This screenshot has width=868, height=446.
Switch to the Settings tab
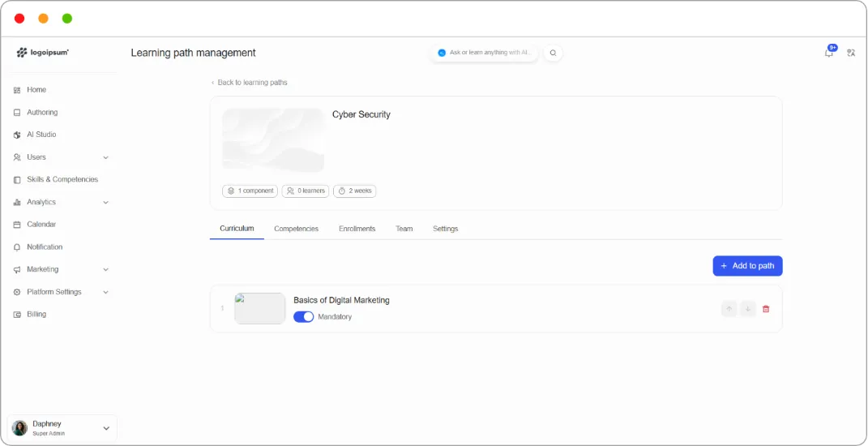[x=446, y=228]
